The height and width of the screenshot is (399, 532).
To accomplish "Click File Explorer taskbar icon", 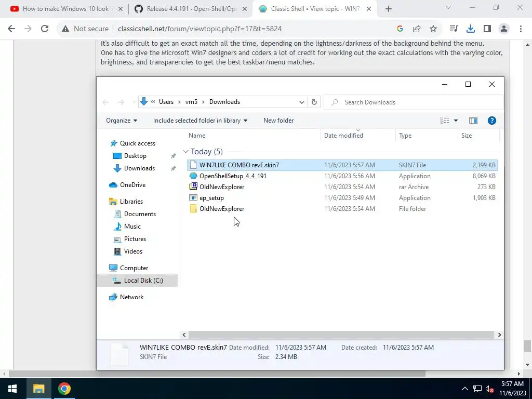I will click(38, 389).
